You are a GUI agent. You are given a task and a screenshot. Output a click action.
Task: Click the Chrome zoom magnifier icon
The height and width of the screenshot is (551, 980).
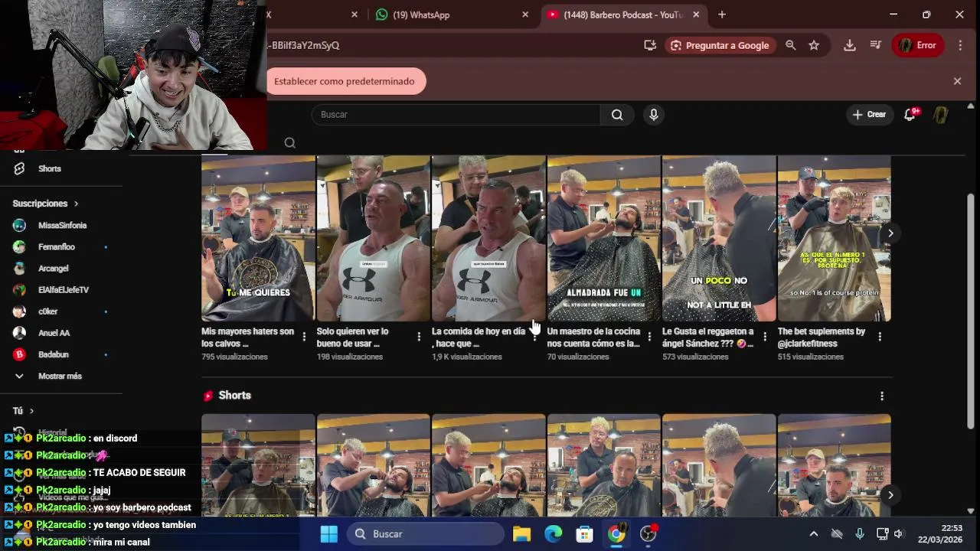(791, 45)
